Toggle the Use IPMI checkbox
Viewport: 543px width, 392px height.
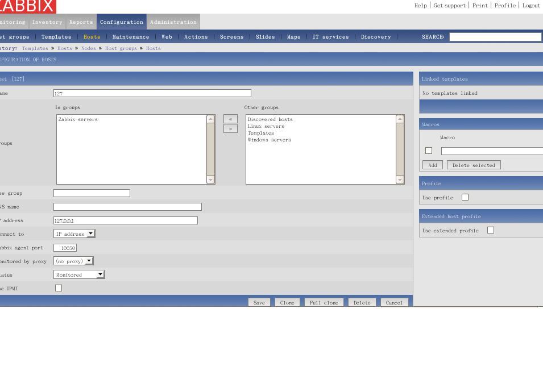(59, 288)
